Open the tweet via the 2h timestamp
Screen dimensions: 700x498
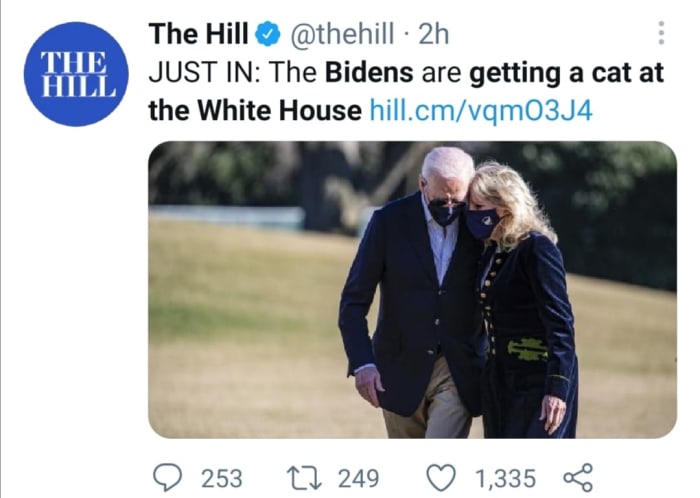pos(433,35)
